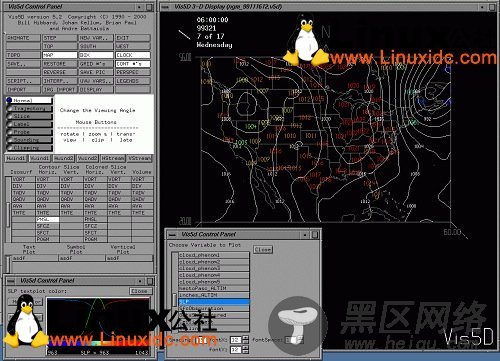Switch to the VStream tab
The image size is (500, 361).
(139, 158)
